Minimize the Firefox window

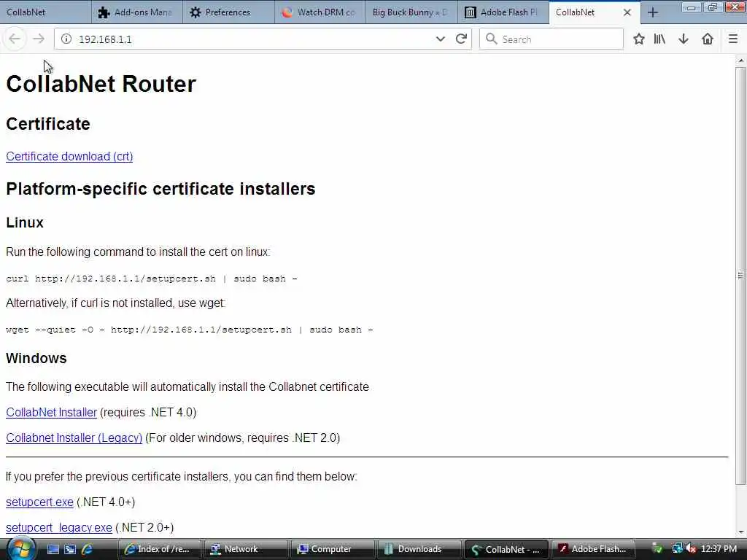pos(692,7)
